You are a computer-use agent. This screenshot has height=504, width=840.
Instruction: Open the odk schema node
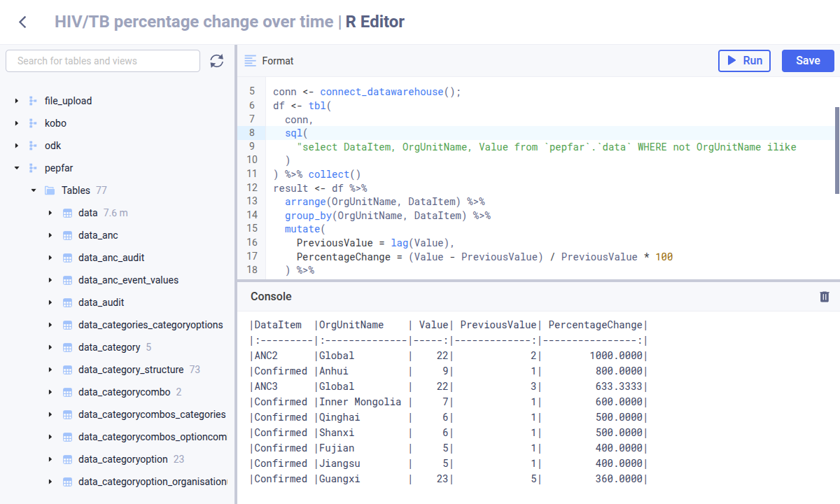17,145
